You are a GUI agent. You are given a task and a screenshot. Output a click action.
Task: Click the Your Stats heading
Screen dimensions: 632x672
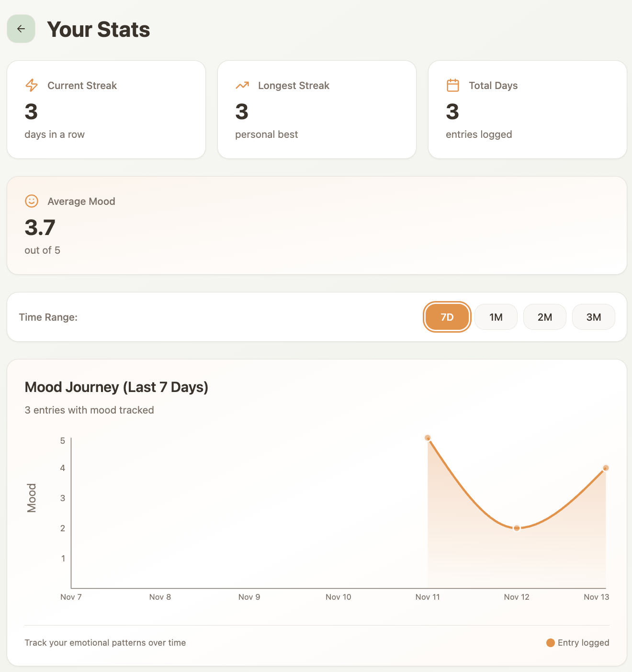98,29
